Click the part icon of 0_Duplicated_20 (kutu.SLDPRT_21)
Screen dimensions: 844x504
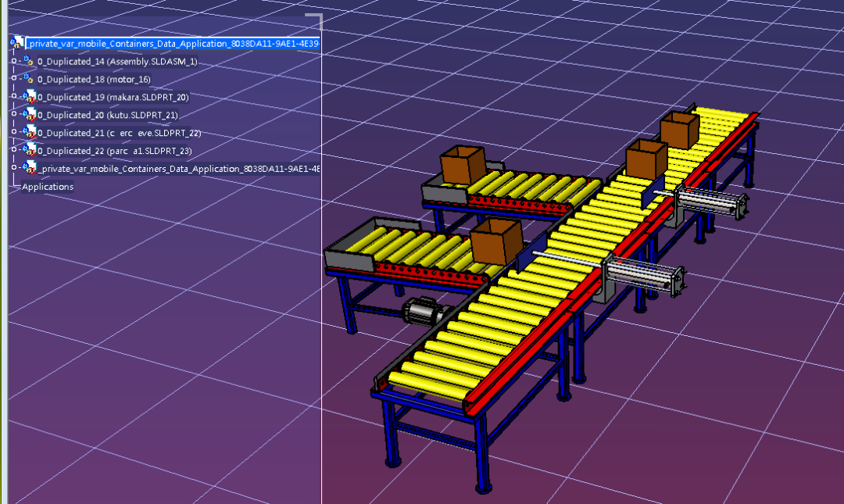pyautogui.click(x=29, y=115)
